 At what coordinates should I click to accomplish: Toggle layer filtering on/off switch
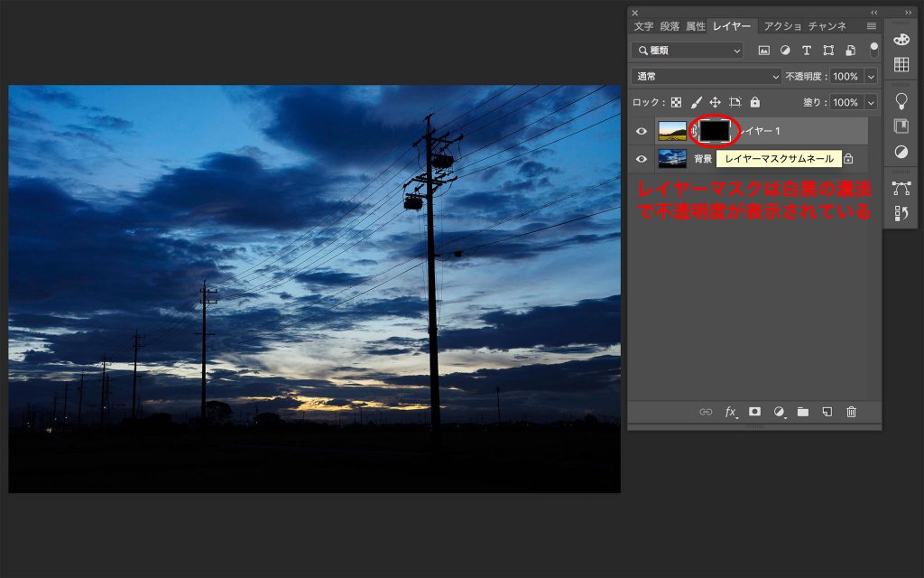pyautogui.click(x=873, y=51)
